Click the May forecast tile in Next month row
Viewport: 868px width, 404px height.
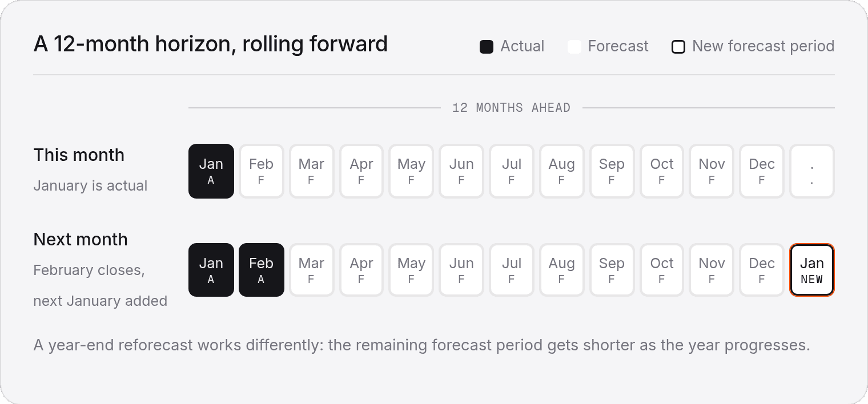point(412,270)
